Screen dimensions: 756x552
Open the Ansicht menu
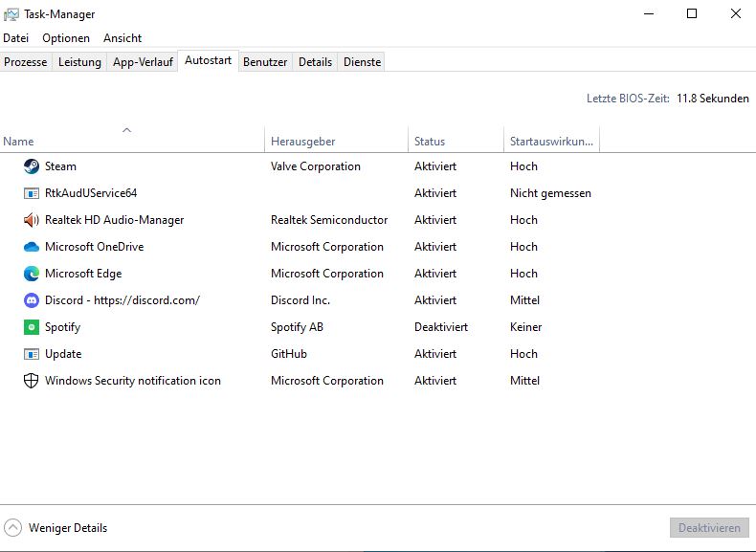tap(122, 38)
